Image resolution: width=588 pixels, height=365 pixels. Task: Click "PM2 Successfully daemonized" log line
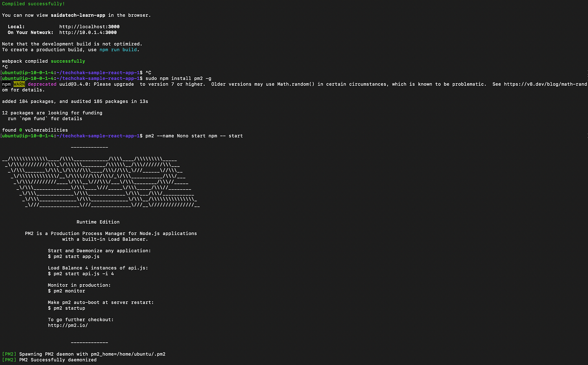pyautogui.click(x=49, y=360)
